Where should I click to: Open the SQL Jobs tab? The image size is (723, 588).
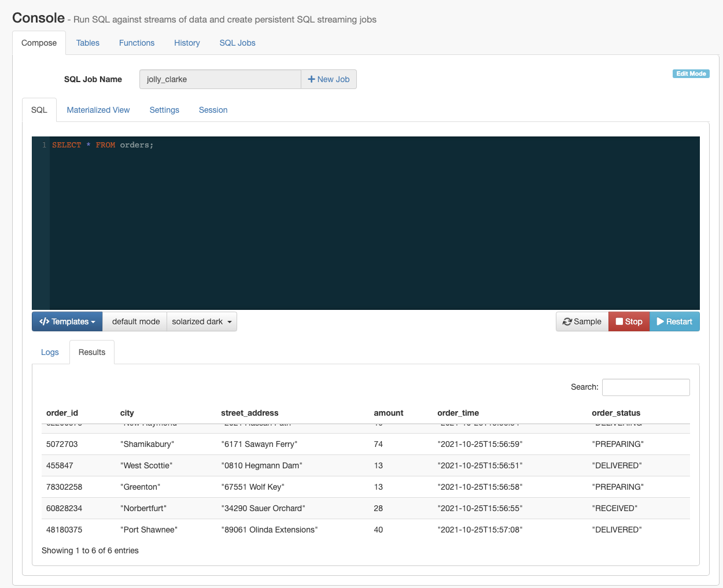[x=237, y=43]
